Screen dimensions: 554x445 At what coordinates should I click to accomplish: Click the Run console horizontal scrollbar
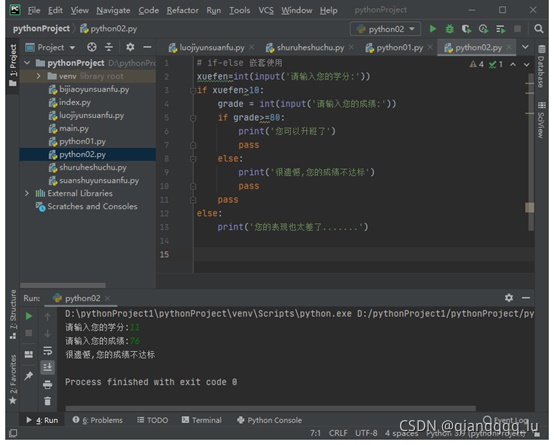[x=271, y=409]
